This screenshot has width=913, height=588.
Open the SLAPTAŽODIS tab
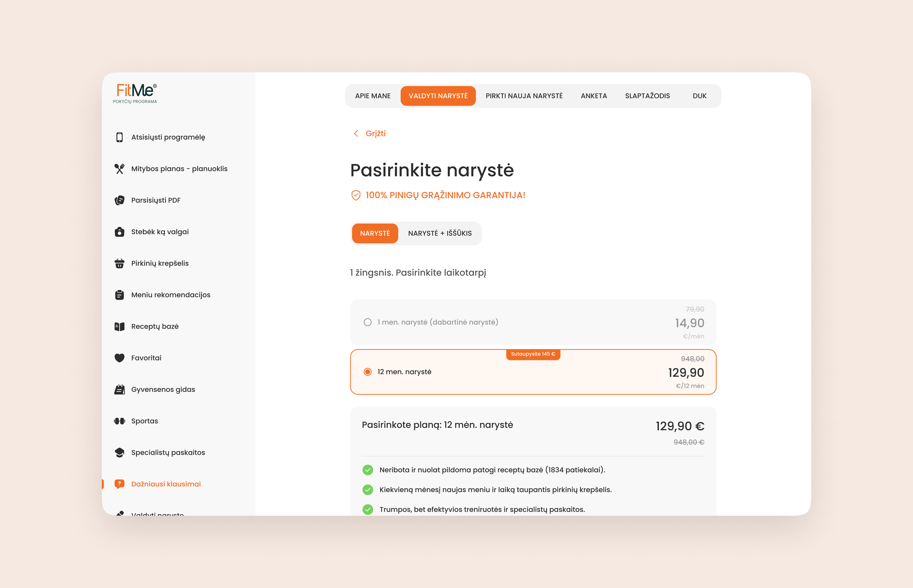pos(647,96)
